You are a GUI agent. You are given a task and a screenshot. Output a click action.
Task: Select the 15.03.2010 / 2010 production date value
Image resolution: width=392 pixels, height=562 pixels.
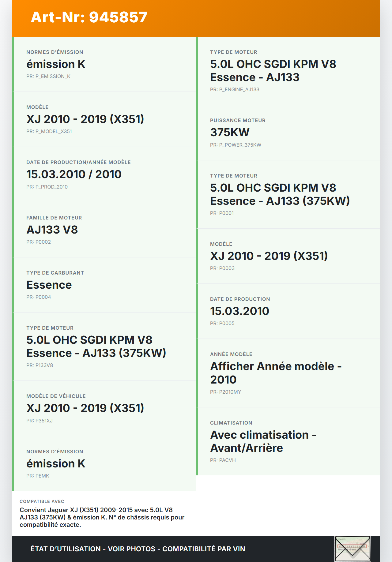[74, 174]
